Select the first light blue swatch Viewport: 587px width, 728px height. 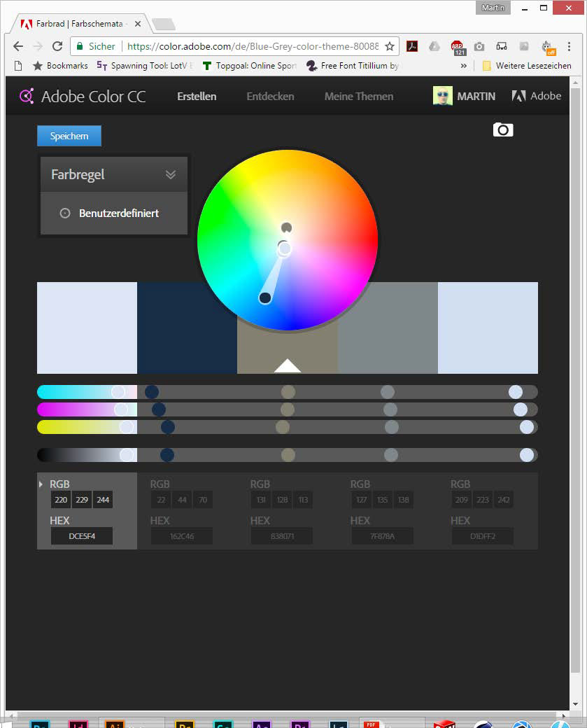(87, 328)
